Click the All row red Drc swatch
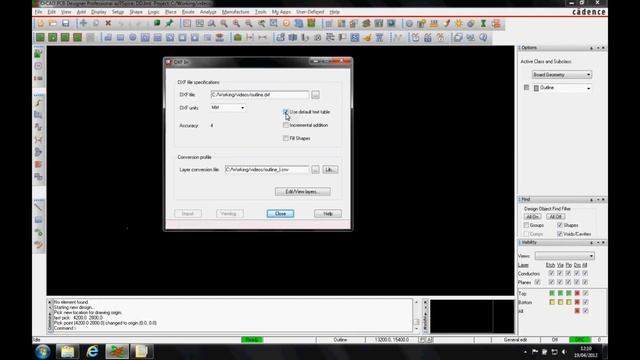Screen dimensions: 640x360 coord(577,311)
